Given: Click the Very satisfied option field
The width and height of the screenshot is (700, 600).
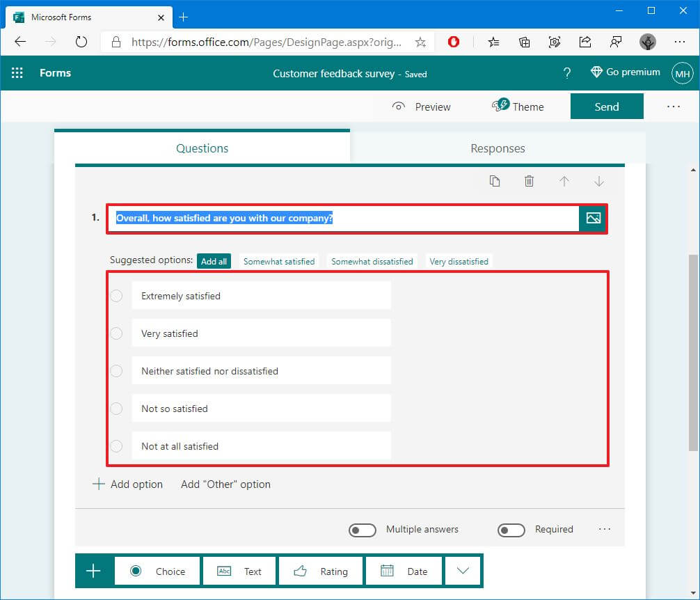Looking at the screenshot, I should (x=261, y=333).
